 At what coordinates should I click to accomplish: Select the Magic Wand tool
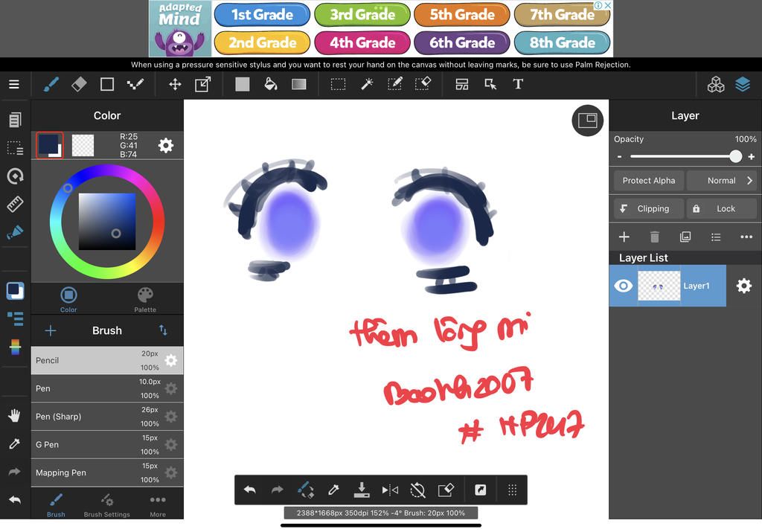(x=366, y=84)
